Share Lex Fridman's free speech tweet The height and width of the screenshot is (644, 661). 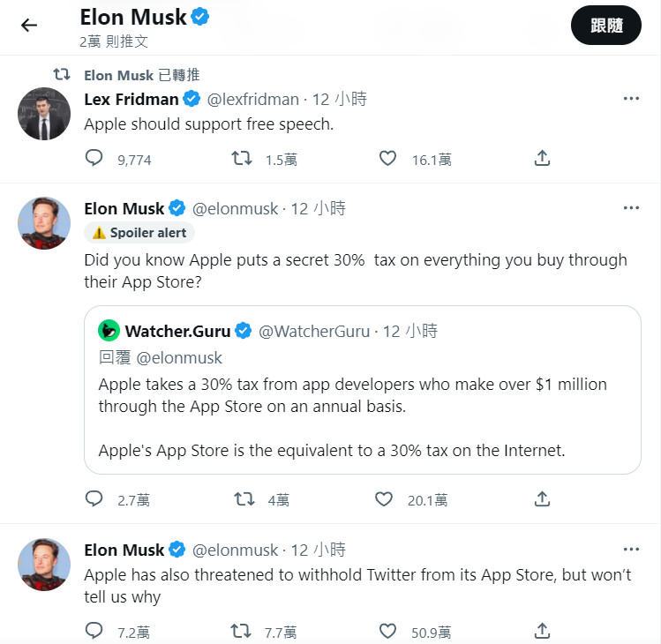tap(543, 159)
